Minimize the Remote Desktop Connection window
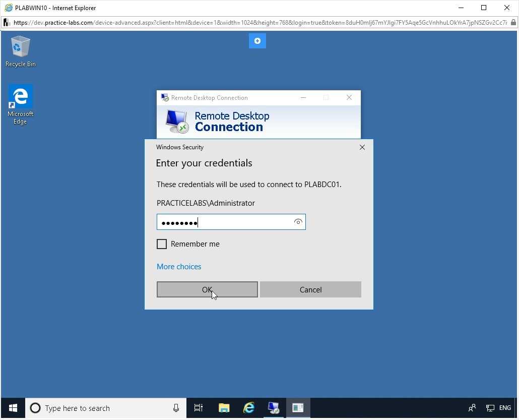 coord(303,97)
